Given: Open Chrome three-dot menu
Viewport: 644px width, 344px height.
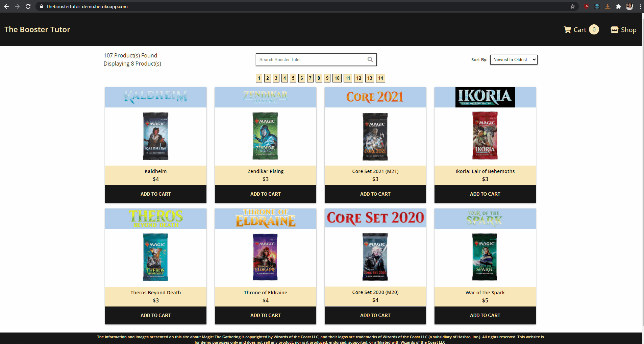Looking at the screenshot, I should coord(640,6).
